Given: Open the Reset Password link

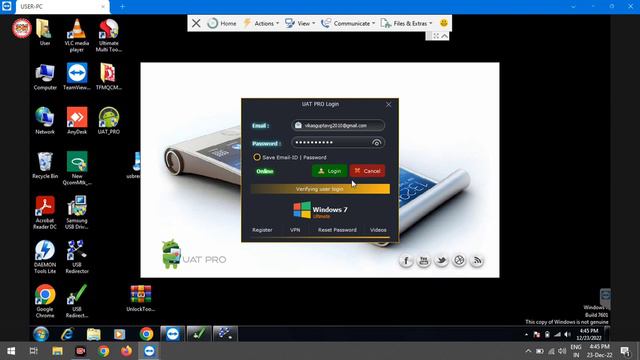Looking at the screenshot, I should coord(337,230).
